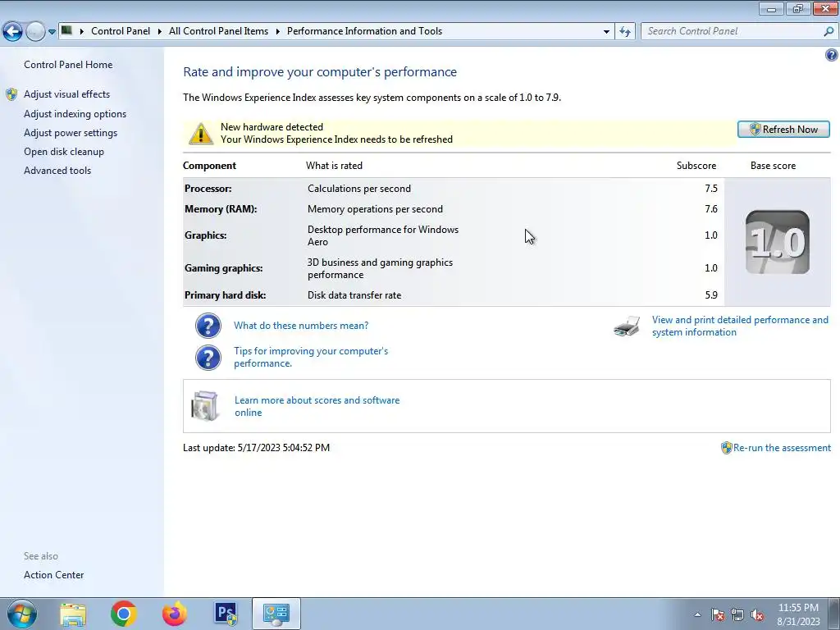The width and height of the screenshot is (840, 630).
Task: Open Windows Explorer from taskbar
Action: click(x=73, y=614)
